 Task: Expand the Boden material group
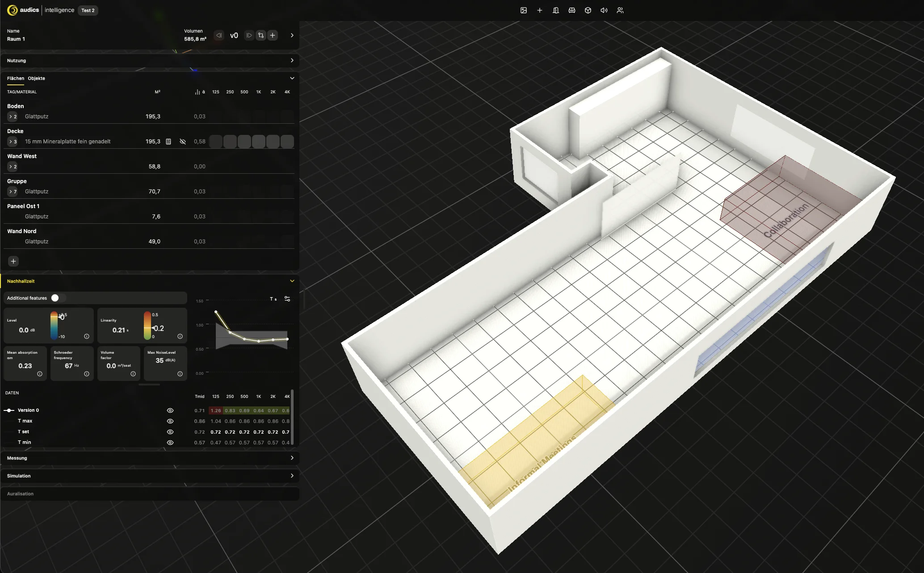pyautogui.click(x=13, y=117)
